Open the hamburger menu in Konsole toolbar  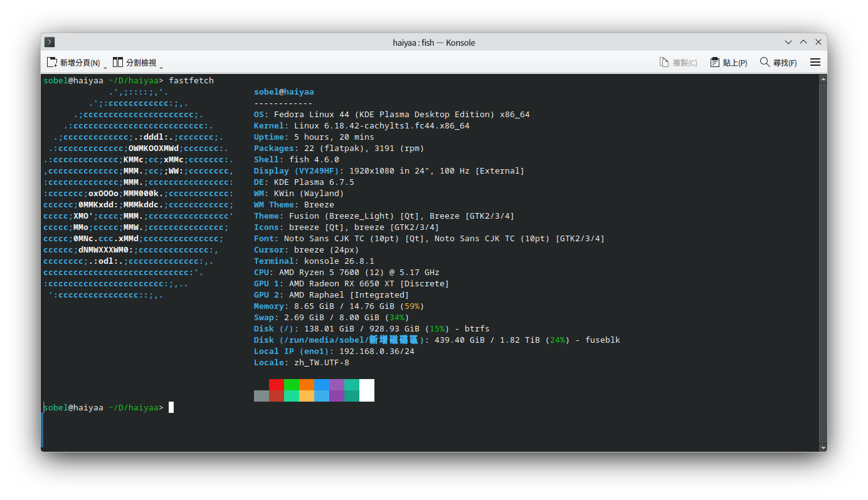tap(815, 62)
